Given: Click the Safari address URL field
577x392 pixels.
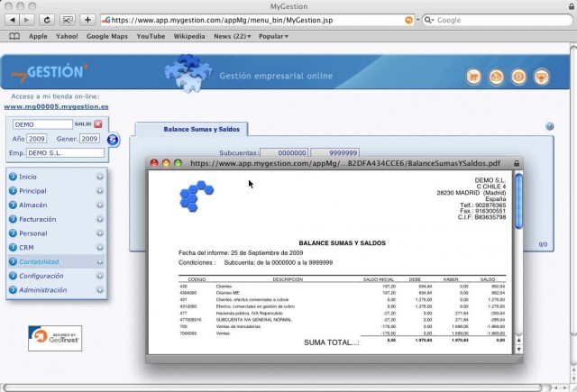Looking at the screenshot, I should (258, 20).
